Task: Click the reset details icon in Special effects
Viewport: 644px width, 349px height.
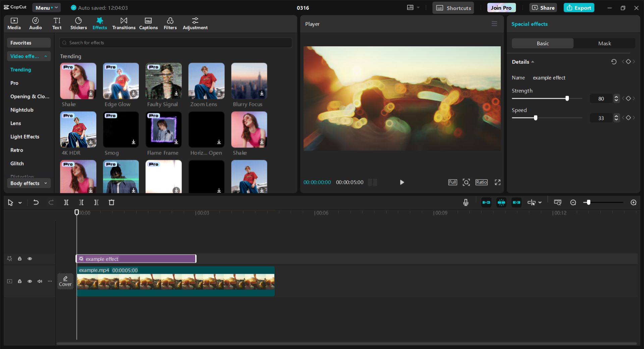Action: (x=613, y=62)
